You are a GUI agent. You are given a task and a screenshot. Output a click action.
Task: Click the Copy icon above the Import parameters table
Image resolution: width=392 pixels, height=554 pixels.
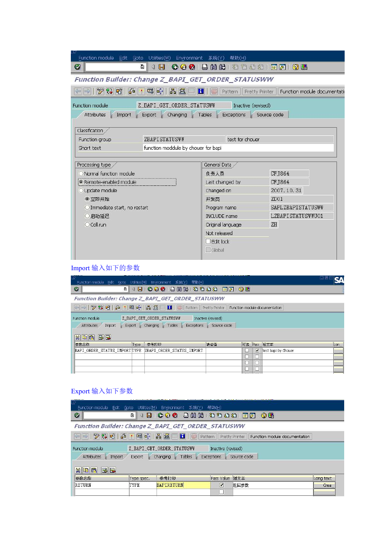[84, 337]
